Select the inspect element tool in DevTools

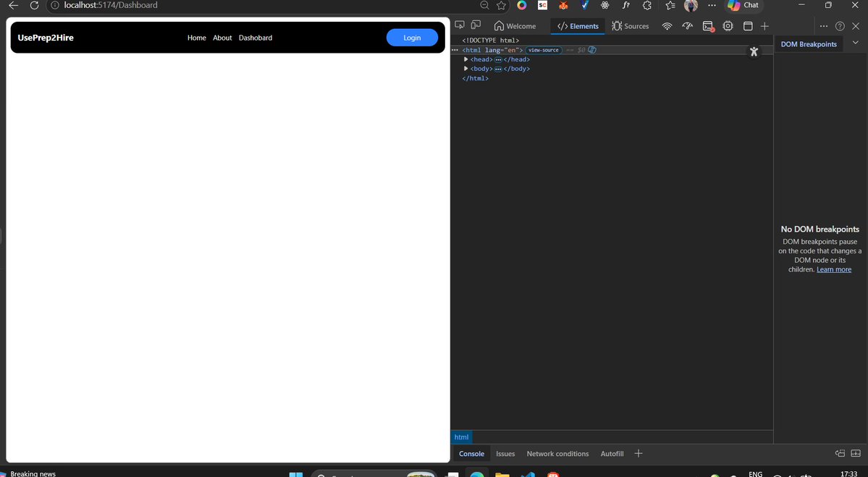pyautogui.click(x=459, y=24)
